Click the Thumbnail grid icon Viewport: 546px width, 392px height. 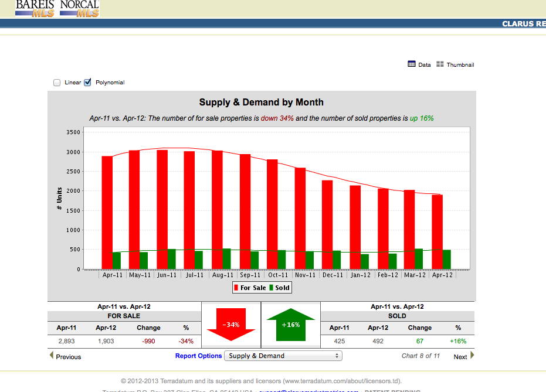(440, 64)
